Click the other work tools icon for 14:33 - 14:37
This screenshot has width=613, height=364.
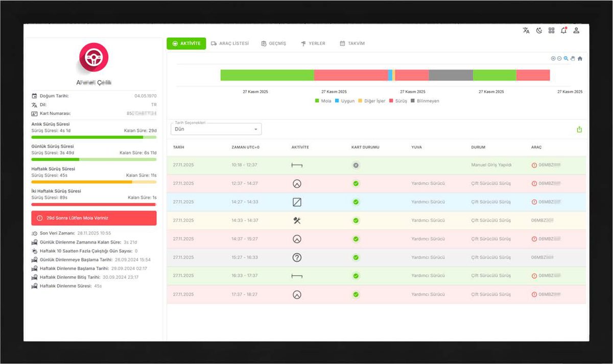click(297, 221)
